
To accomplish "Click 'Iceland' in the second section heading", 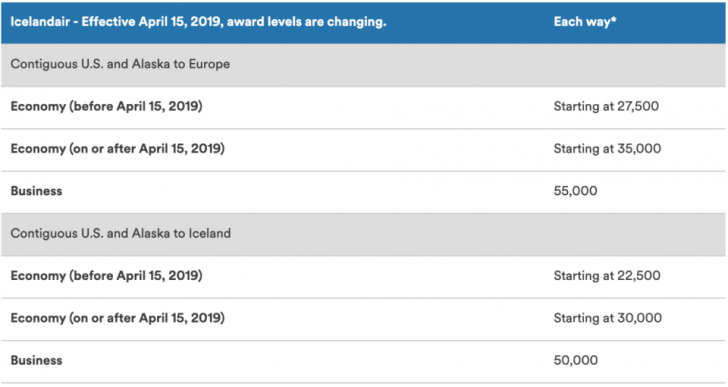I will click(209, 233).
